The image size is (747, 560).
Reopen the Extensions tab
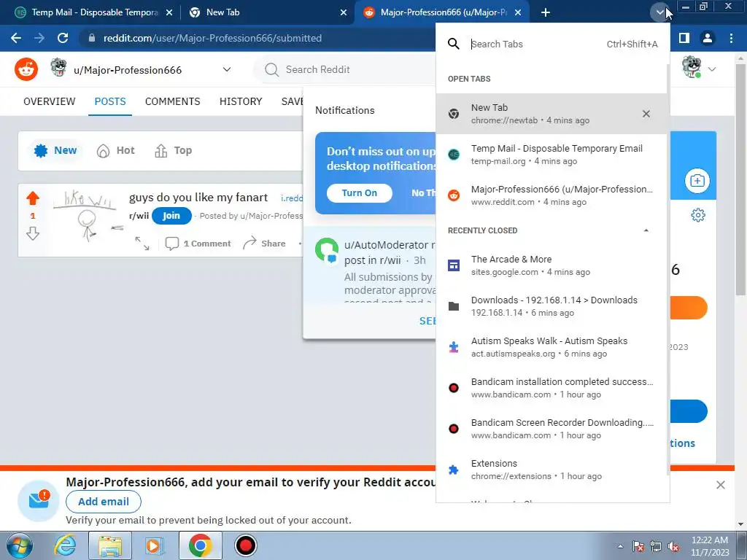point(551,470)
